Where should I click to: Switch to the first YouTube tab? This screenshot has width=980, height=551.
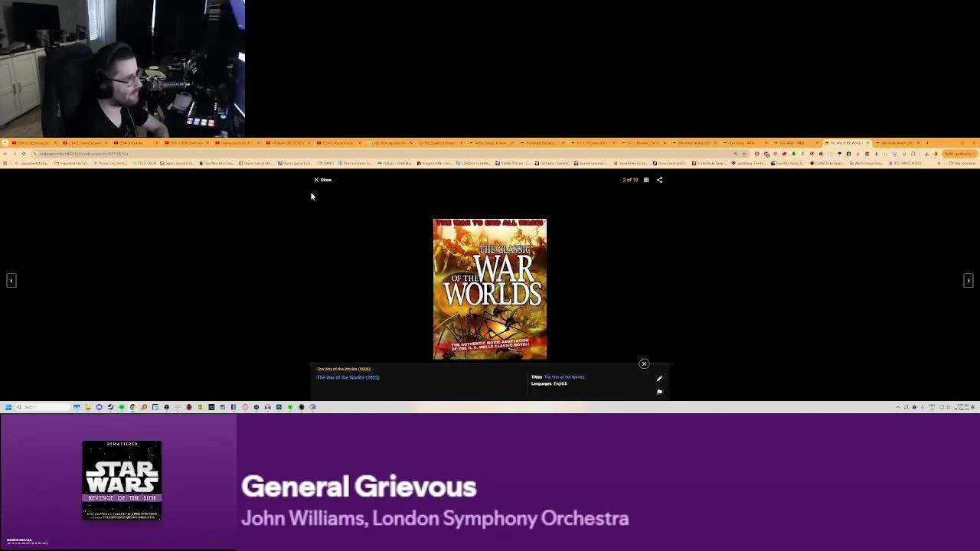click(x=33, y=143)
